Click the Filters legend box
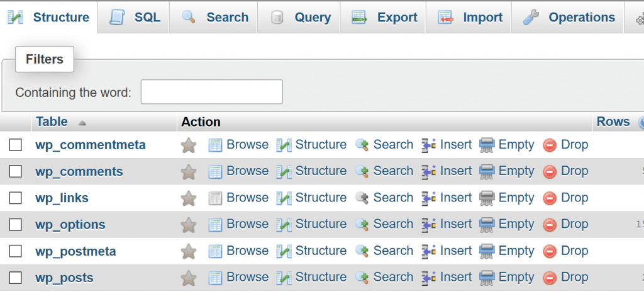 coord(45,59)
